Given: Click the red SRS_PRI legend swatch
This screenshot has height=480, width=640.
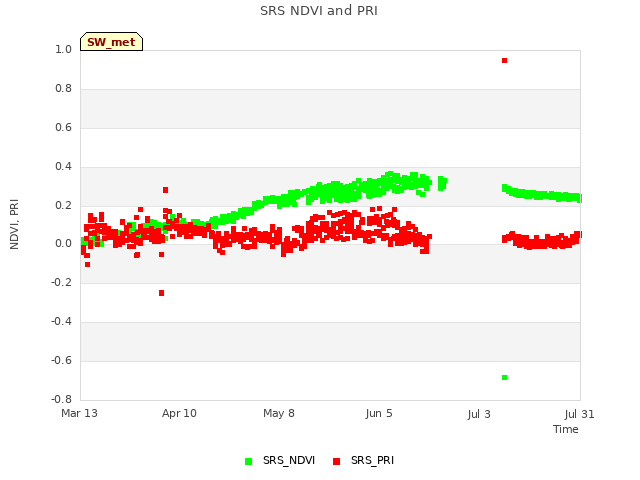Looking at the screenshot, I should pos(336,461).
